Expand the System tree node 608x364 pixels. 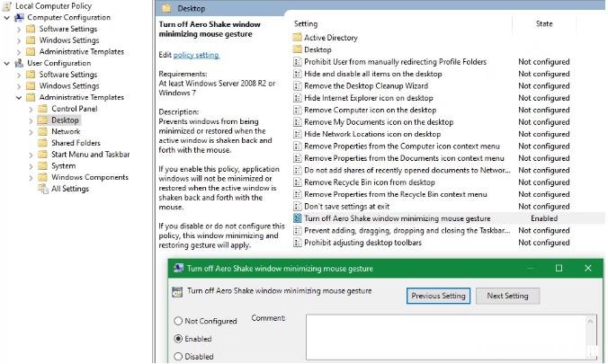[x=31, y=166]
